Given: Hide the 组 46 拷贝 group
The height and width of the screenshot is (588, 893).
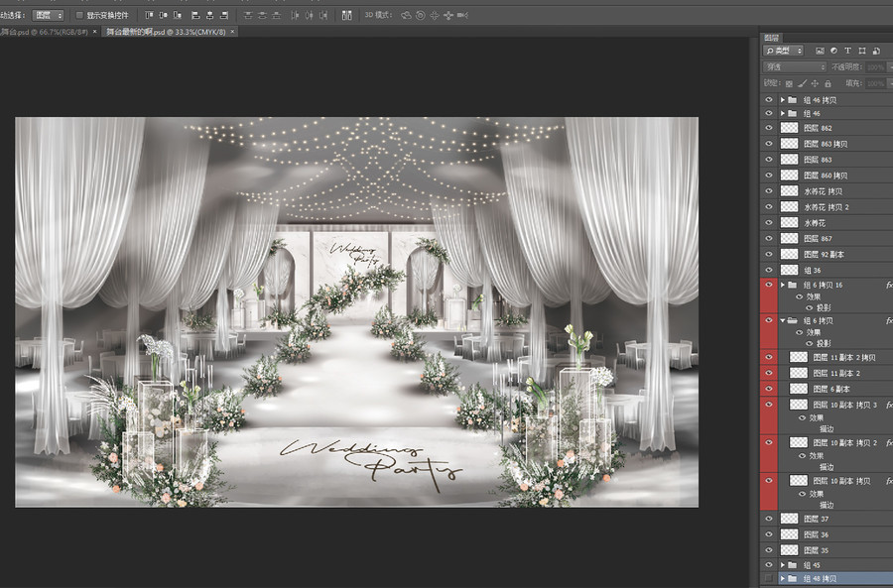Looking at the screenshot, I should coord(769,99).
